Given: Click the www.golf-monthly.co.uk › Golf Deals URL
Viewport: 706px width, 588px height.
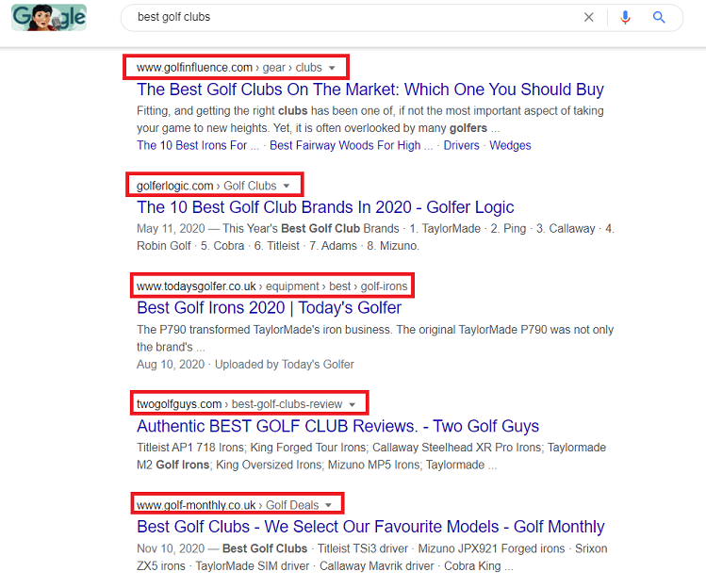Looking at the screenshot, I should (x=228, y=505).
